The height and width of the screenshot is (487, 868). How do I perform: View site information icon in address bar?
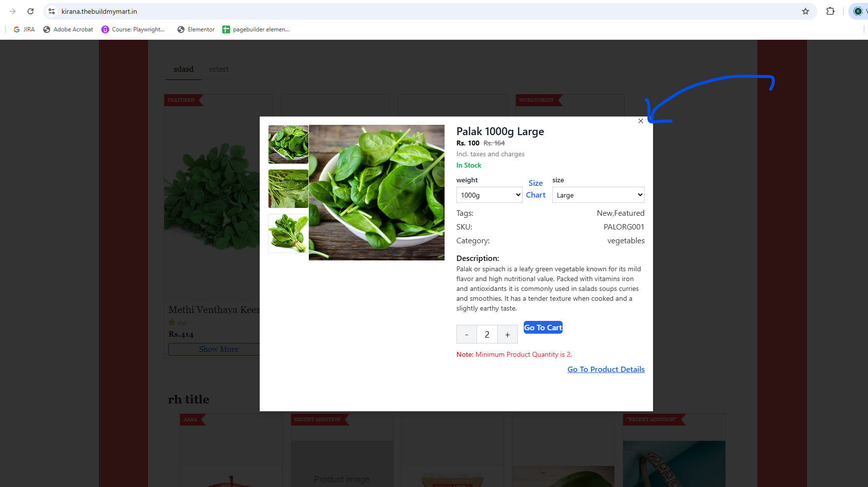[52, 11]
